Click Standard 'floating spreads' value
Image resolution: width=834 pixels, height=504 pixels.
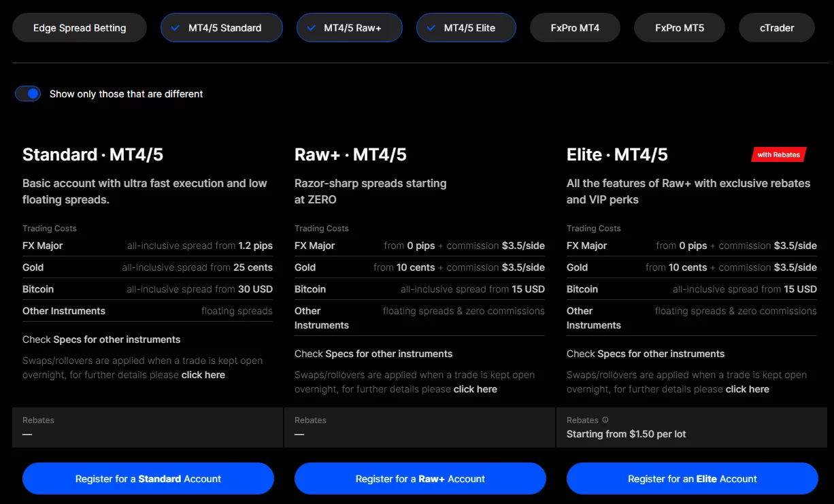click(237, 311)
